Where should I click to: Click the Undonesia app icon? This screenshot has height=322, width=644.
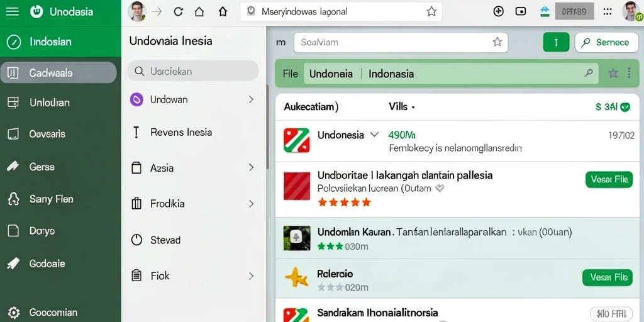[x=297, y=140]
